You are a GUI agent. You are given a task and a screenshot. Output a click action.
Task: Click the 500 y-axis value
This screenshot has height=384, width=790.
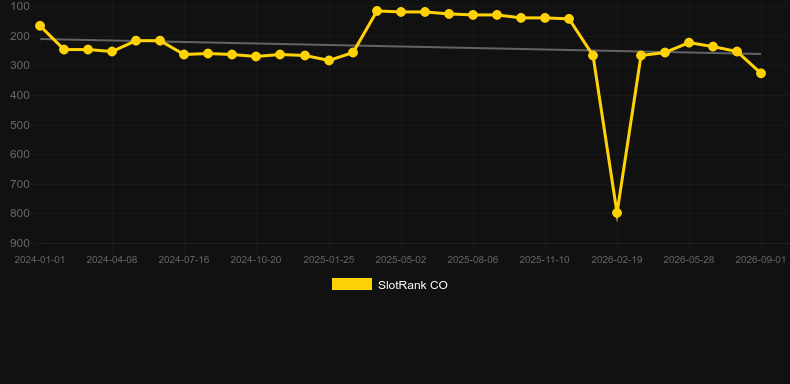tap(20, 125)
